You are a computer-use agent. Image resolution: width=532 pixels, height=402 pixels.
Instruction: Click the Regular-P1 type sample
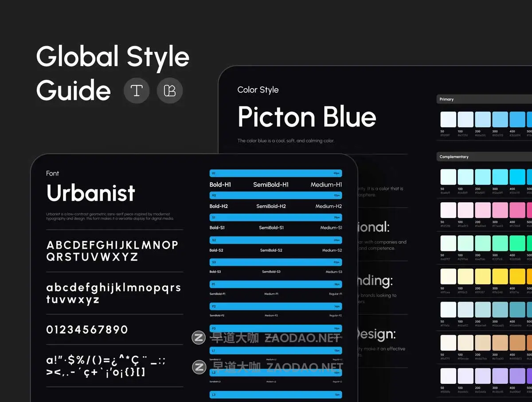click(335, 294)
